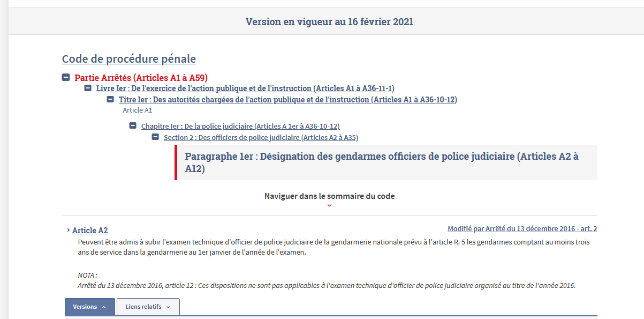Collapse Titre Ier minus icon
Screen dimensions: 644x319
[x=110, y=99]
